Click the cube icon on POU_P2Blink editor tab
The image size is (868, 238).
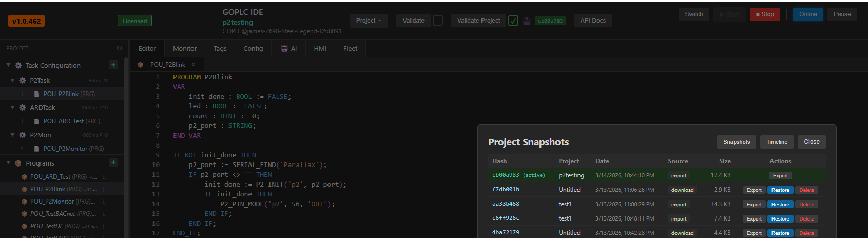(141, 65)
